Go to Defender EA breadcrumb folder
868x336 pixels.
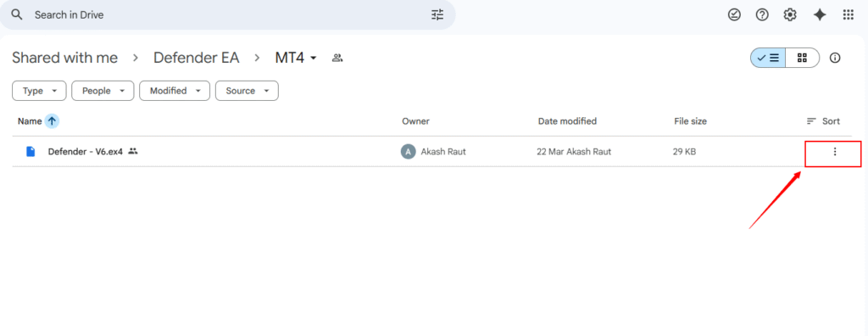(197, 58)
